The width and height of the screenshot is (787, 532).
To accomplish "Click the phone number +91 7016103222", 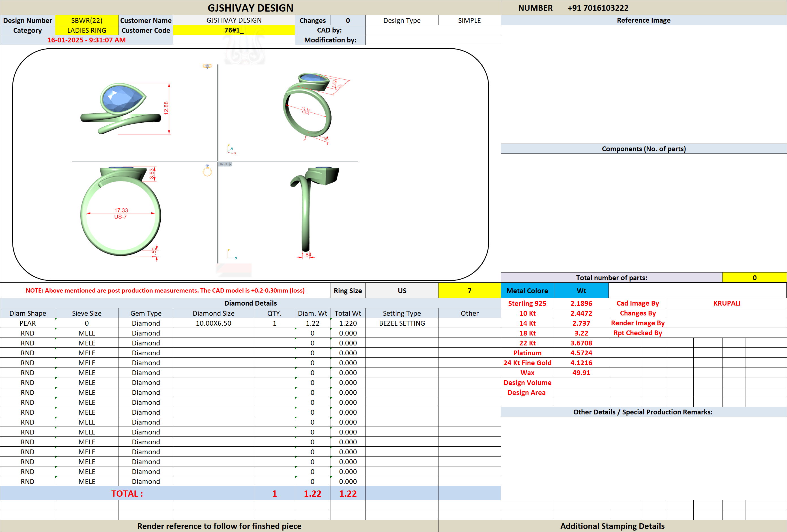I will tap(598, 8).
